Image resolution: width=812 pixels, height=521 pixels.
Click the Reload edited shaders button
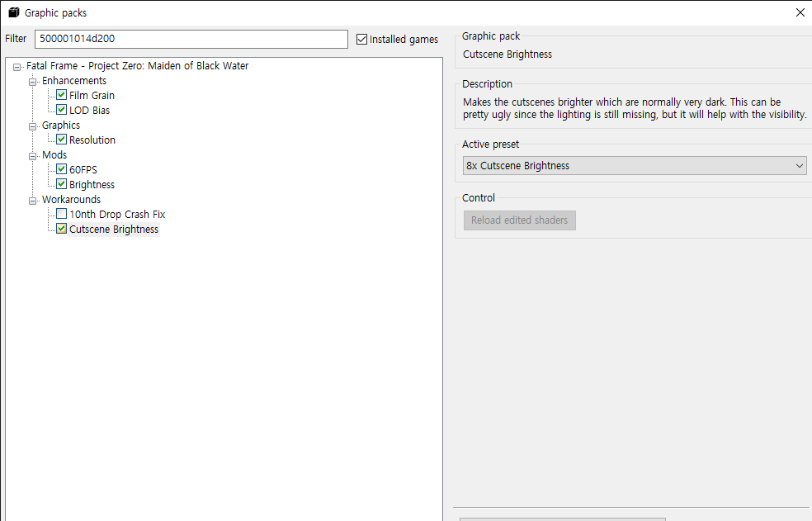click(519, 220)
